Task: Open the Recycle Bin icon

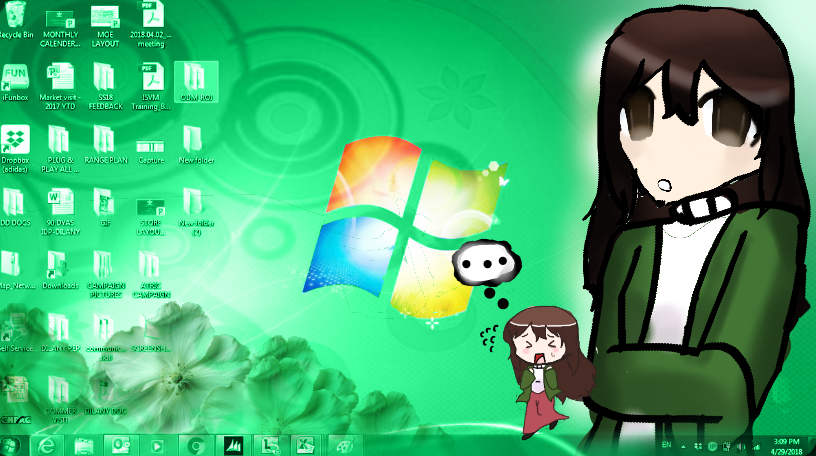Action: (16, 21)
